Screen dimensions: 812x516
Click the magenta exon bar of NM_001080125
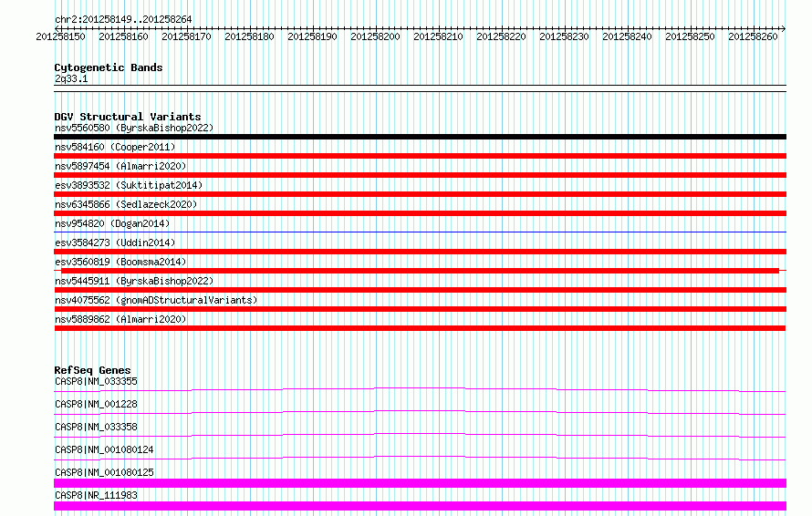(x=420, y=483)
